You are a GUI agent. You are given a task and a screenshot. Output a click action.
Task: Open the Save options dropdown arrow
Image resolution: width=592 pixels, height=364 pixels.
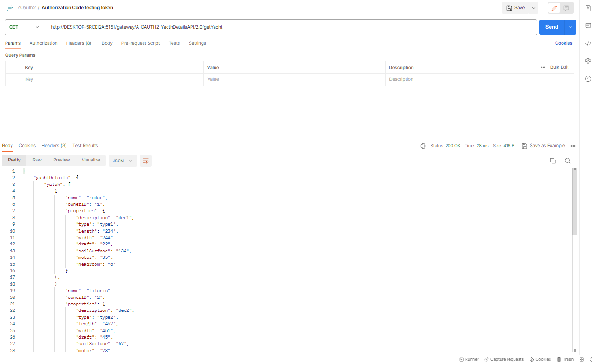[534, 8]
